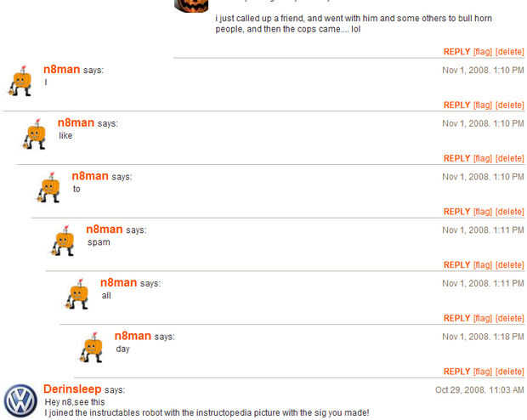The height and width of the screenshot is (420, 527).
Task: Open the n8man username link on the "day" comment
Action: coord(133,336)
